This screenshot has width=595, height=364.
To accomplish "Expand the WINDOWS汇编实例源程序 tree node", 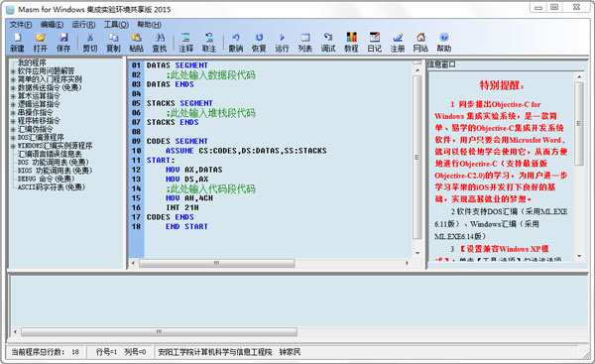I will click(13, 146).
